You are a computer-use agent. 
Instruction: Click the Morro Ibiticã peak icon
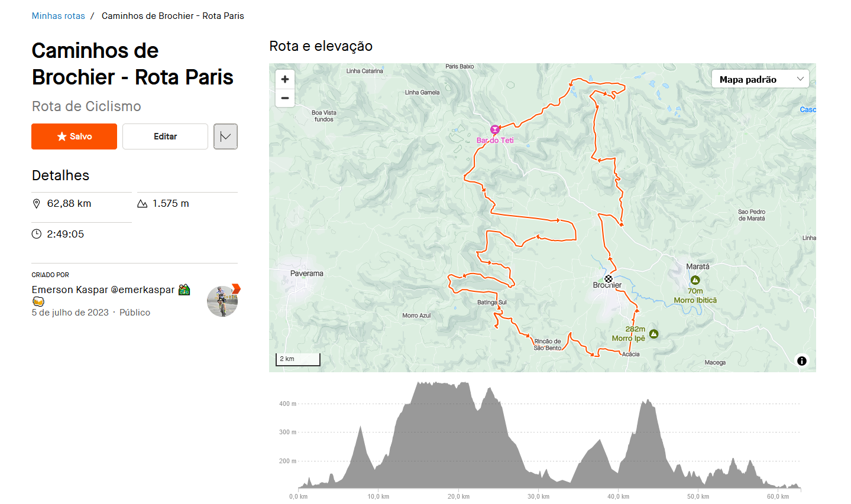[695, 280]
